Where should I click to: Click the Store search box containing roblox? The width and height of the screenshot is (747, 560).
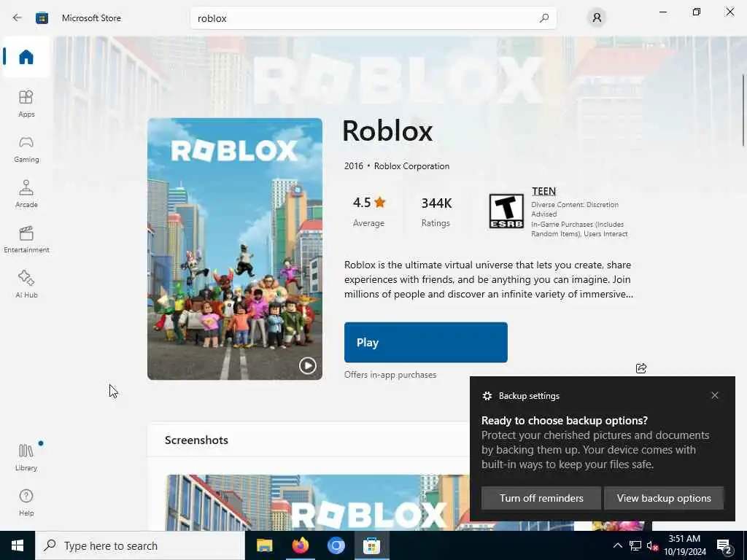coord(373,18)
